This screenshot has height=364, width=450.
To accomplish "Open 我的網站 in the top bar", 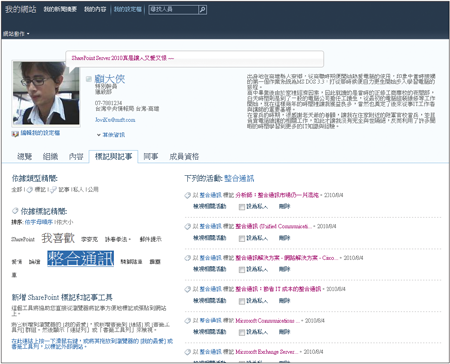I will (x=20, y=9).
